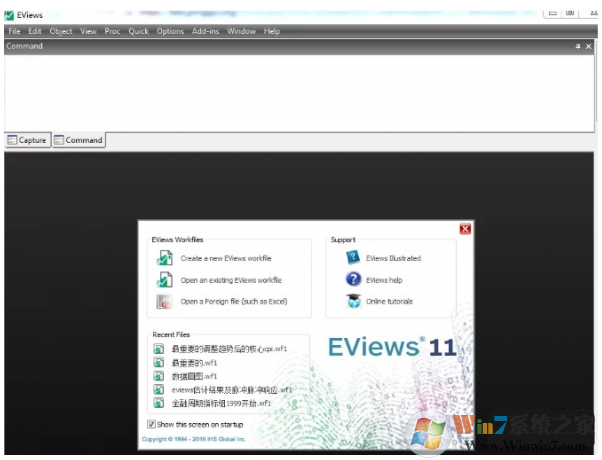This screenshot has width=602, height=460.
Task: Switch to the Capture tab
Action: pyautogui.click(x=28, y=140)
